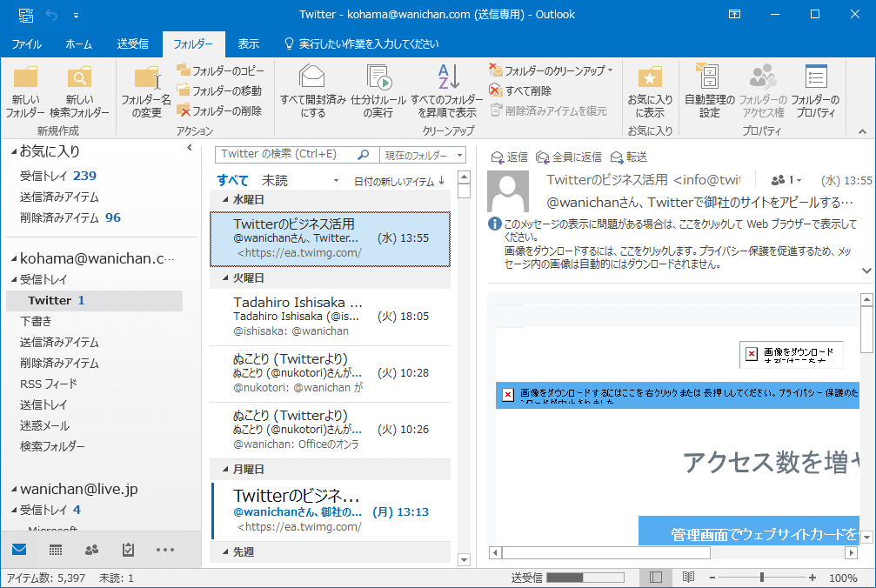Open RSS フィード folder
The height and width of the screenshot is (588, 876).
point(49,384)
